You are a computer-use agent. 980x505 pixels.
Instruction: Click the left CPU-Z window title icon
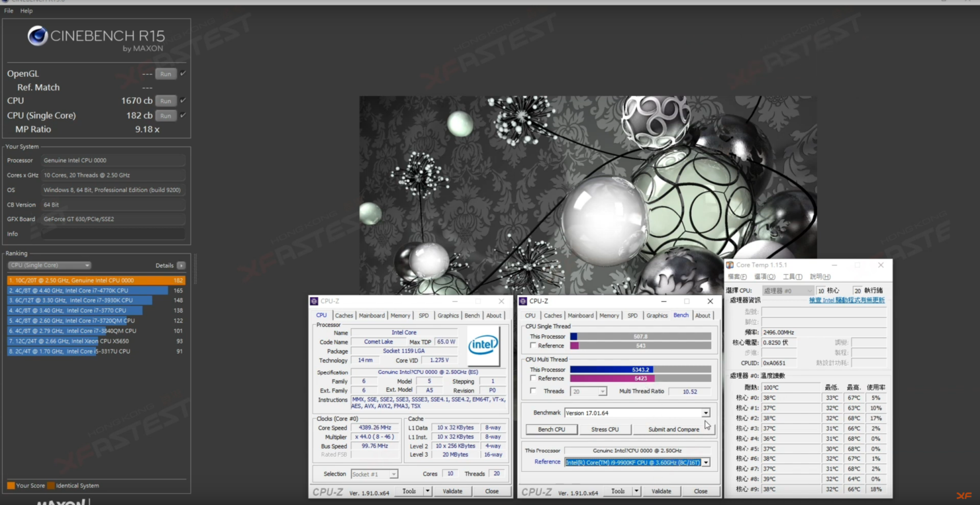315,301
